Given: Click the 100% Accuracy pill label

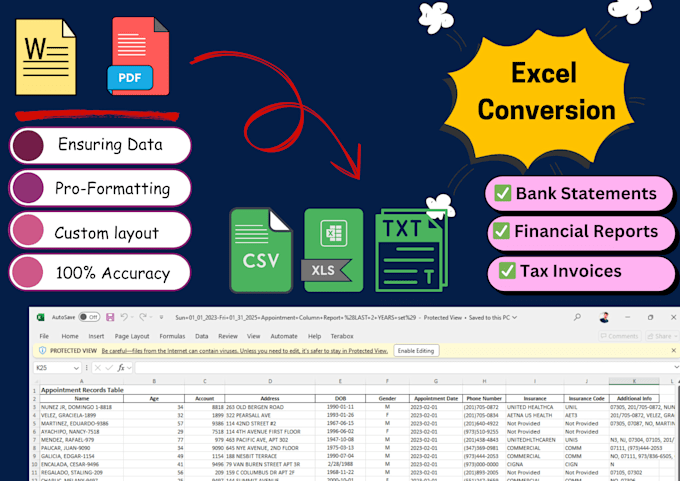Looking at the screenshot, I should tap(100, 272).
